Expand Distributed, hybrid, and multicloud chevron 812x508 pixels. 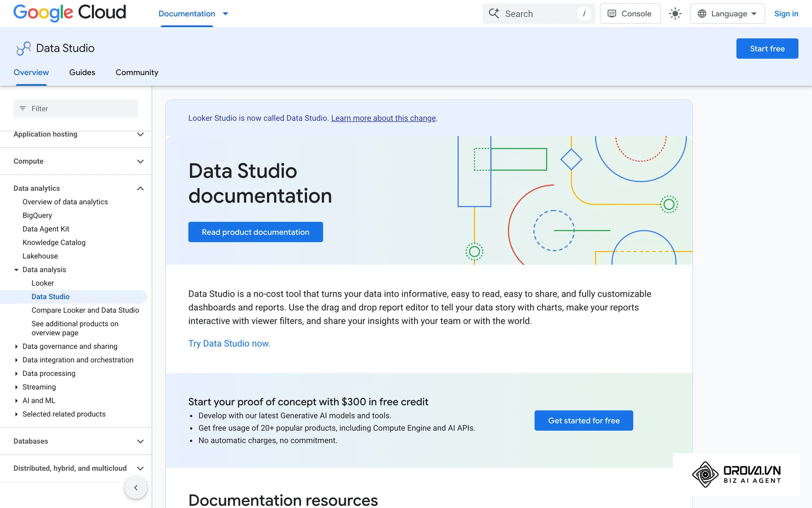coord(141,468)
